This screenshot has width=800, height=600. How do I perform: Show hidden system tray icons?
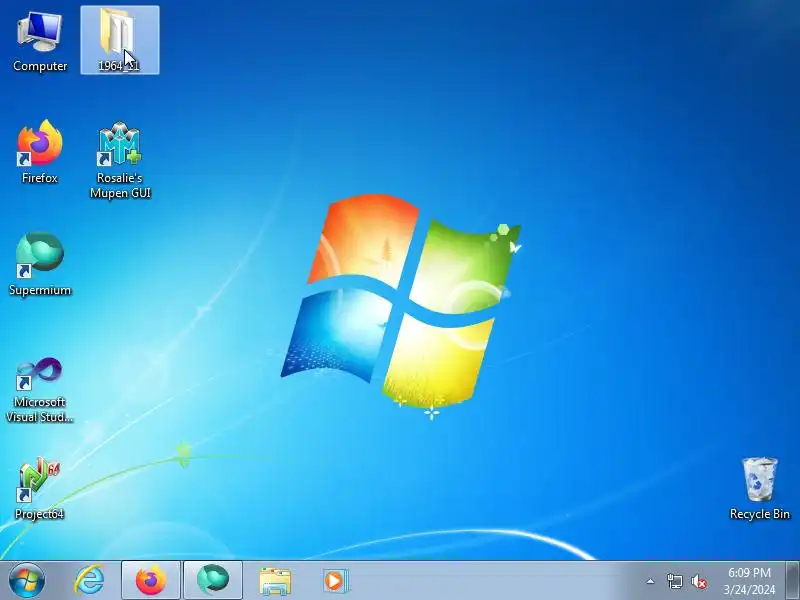tap(651, 581)
